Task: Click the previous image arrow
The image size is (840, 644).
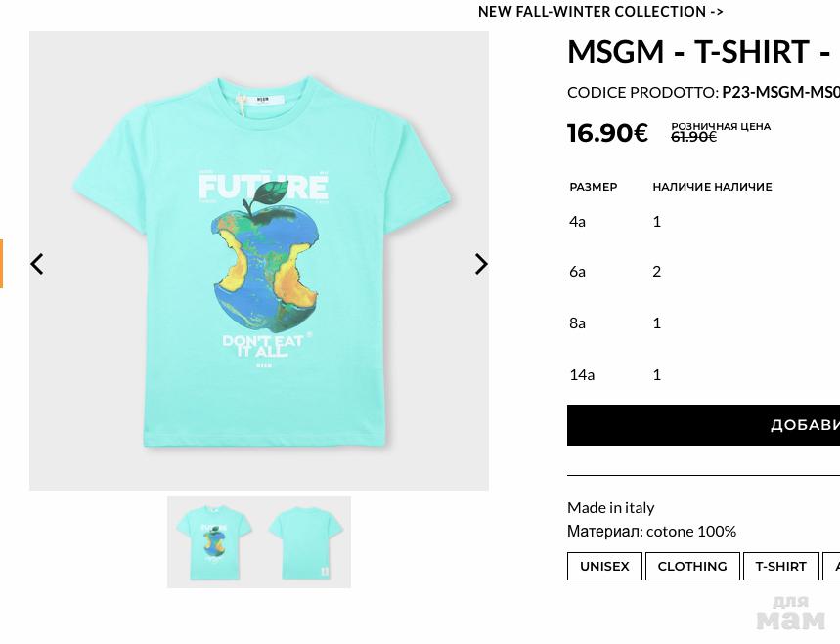Action: [x=37, y=264]
